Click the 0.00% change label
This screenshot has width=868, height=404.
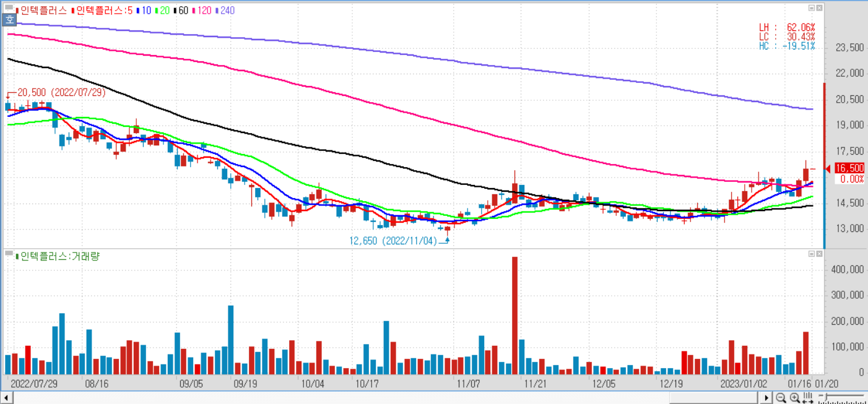851,179
